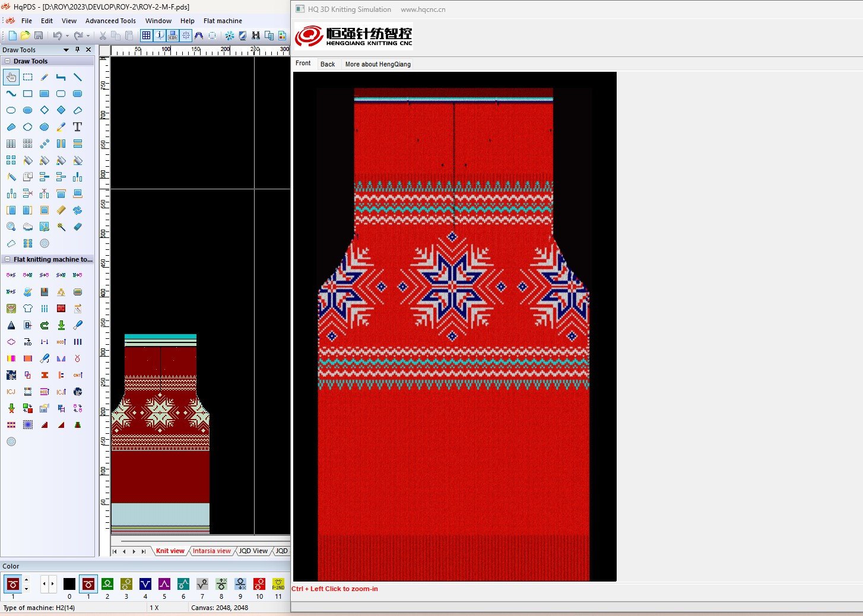The image size is (863, 616).
Task: Click the filled diamond shape tool
Action: [x=61, y=110]
